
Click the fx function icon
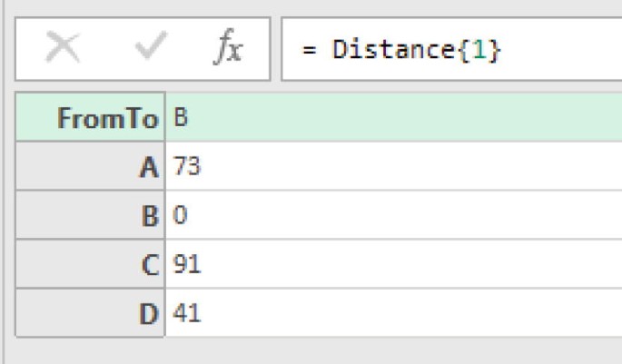228,49
